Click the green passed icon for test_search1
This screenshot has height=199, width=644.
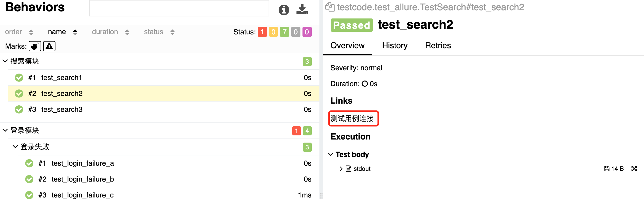click(x=19, y=77)
